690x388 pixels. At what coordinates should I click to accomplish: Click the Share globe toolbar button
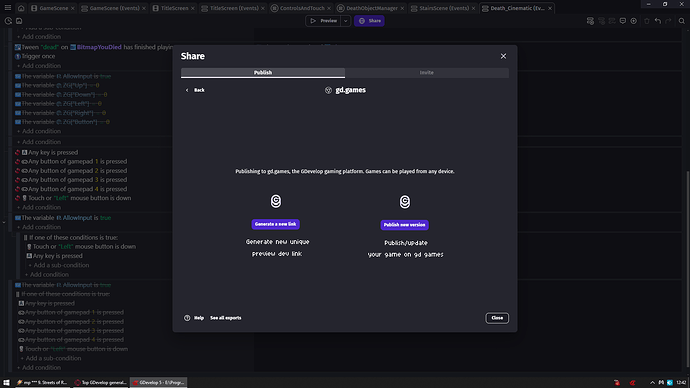pyautogui.click(x=369, y=21)
